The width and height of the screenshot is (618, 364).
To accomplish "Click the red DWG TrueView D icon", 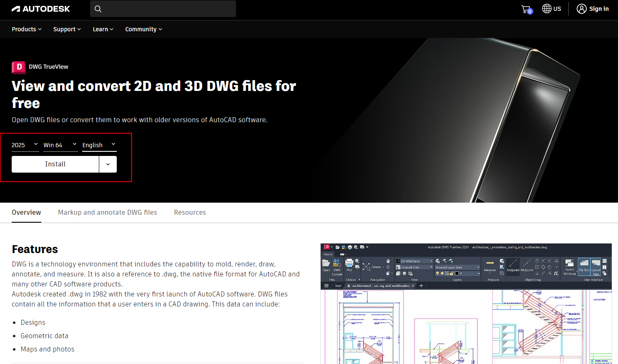I will (x=18, y=67).
